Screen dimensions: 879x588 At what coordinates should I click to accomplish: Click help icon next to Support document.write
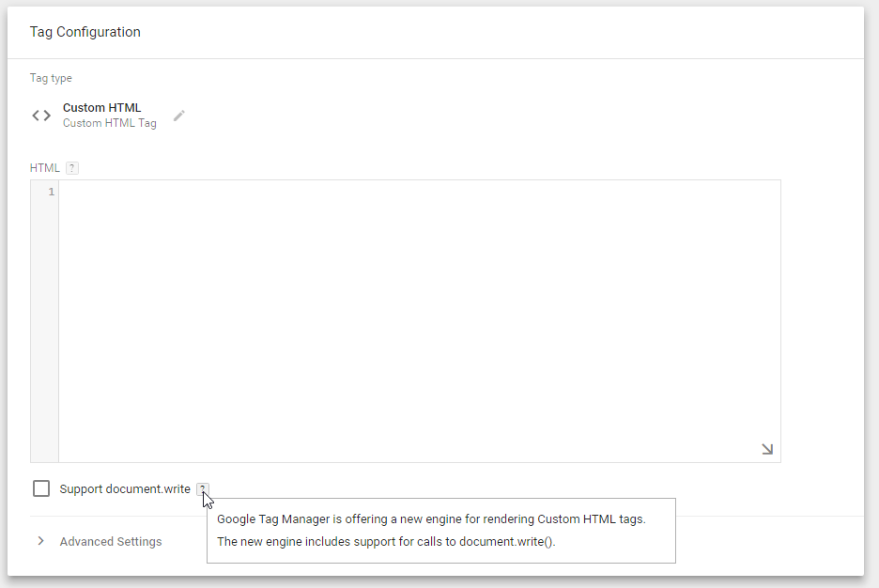pyautogui.click(x=202, y=488)
